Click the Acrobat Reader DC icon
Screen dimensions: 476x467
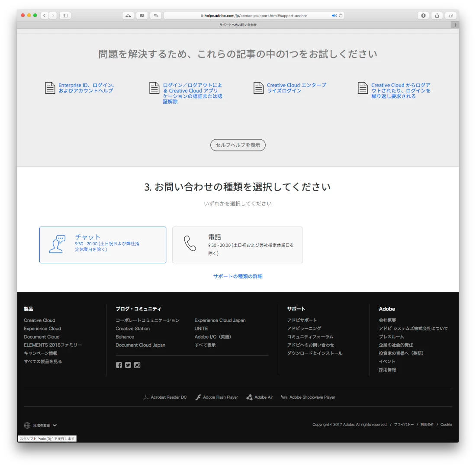tap(146, 397)
